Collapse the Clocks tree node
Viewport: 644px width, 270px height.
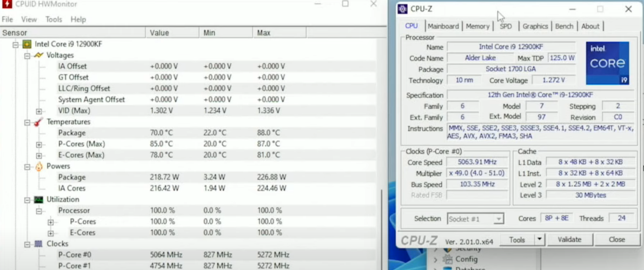point(27,244)
